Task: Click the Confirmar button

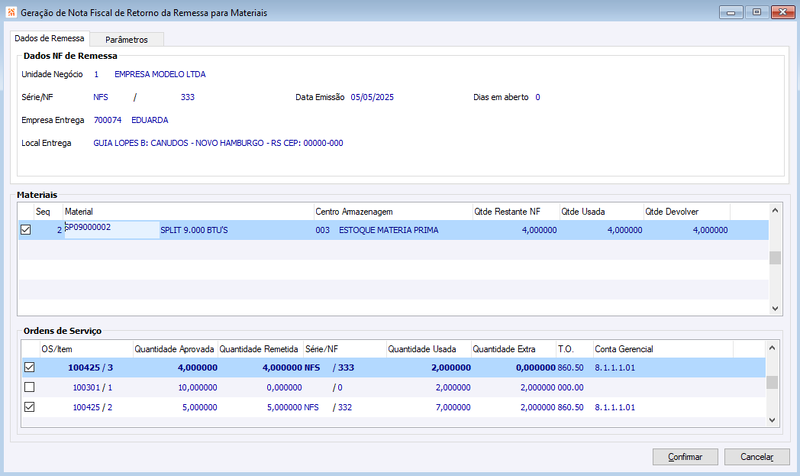Action: 685,457
